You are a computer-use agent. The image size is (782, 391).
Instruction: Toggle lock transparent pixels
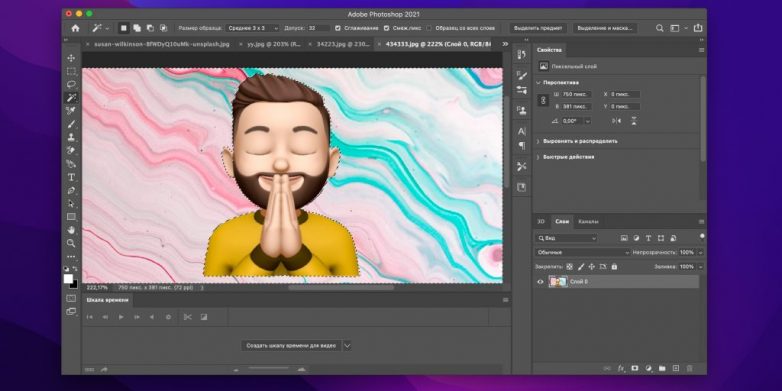point(569,267)
